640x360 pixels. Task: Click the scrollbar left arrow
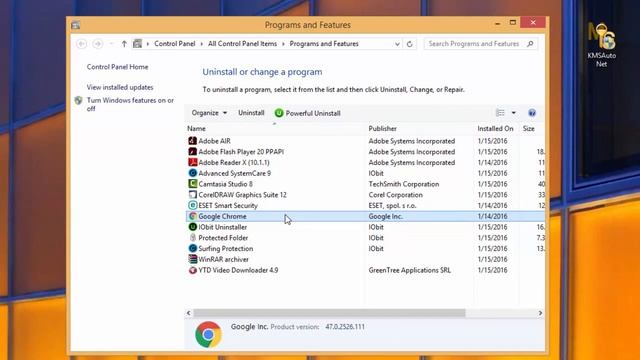[x=189, y=313]
